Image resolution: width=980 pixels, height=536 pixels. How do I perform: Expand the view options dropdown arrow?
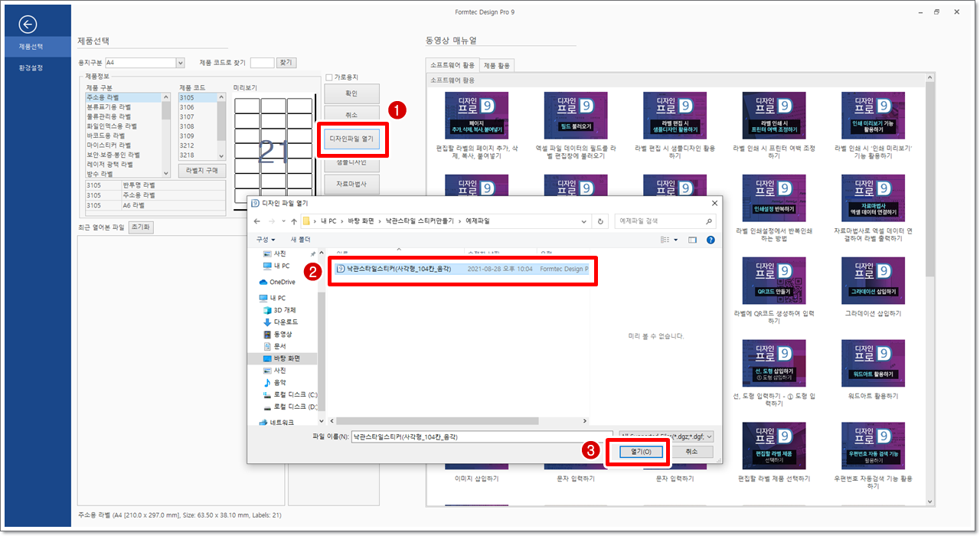pos(677,240)
